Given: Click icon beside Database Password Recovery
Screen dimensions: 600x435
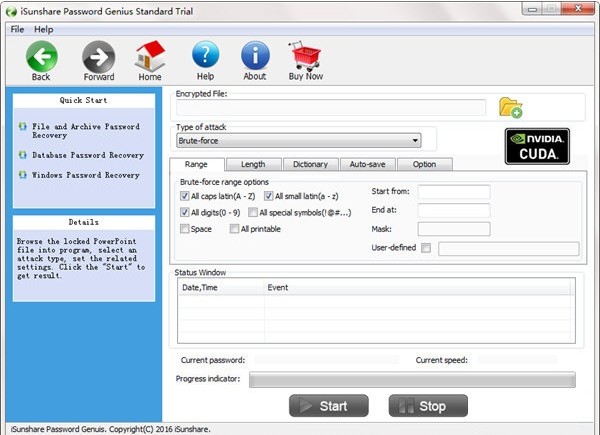Looking at the screenshot, I should (23, 155).
